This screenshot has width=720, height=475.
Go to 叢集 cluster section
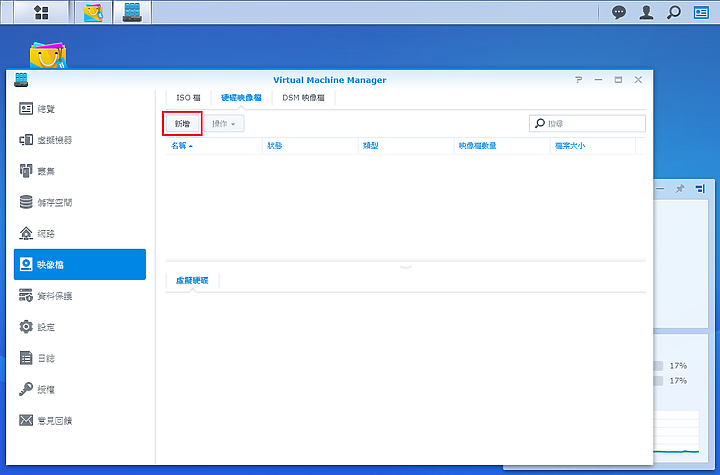(80, 171)
